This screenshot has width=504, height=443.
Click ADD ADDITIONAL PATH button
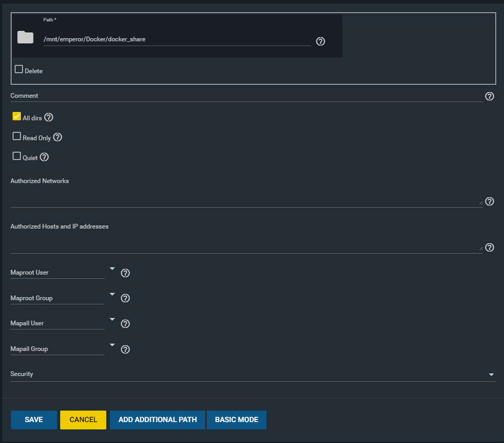click(x=158, y=419)
